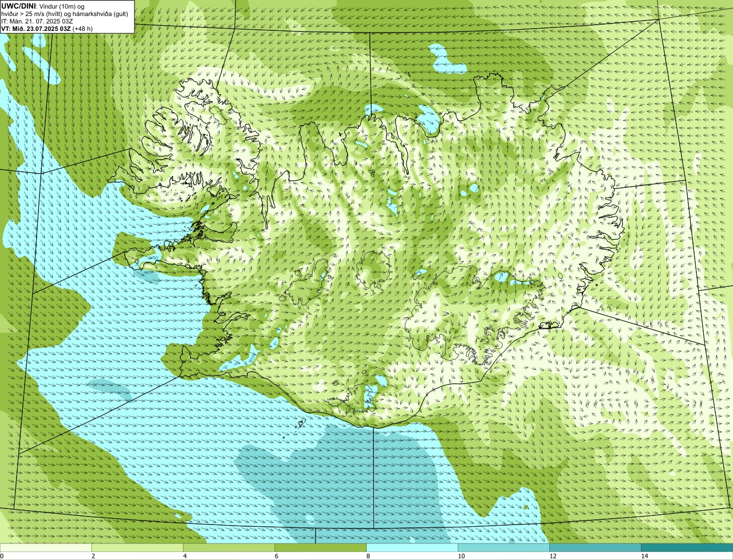Image resolution: width=733 pixels, height=560 pixels.
Task: Click the legend scale label "0"
Action: click(2, 556)
